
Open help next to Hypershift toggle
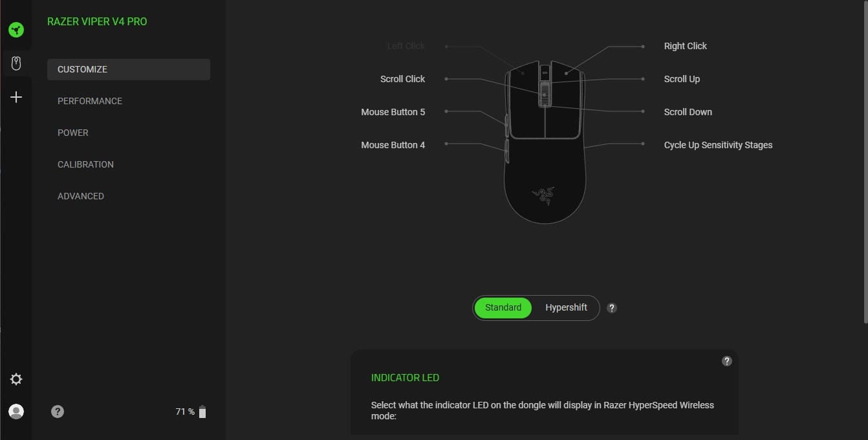[612, 308]
